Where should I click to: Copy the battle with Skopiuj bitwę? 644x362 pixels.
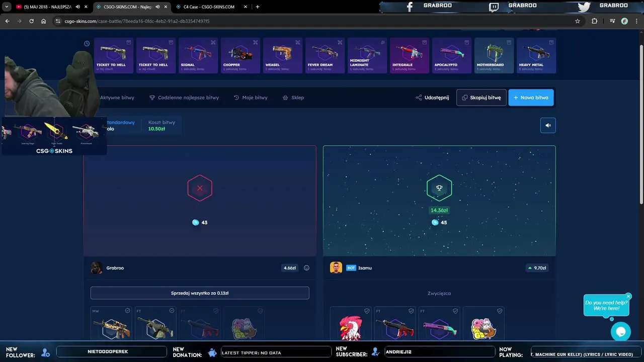[x=481, y=98]
